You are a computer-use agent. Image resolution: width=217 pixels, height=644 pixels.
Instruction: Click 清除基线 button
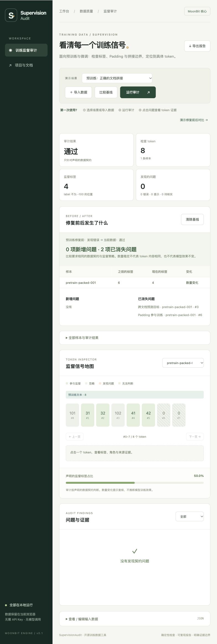(x=192, y=220)
